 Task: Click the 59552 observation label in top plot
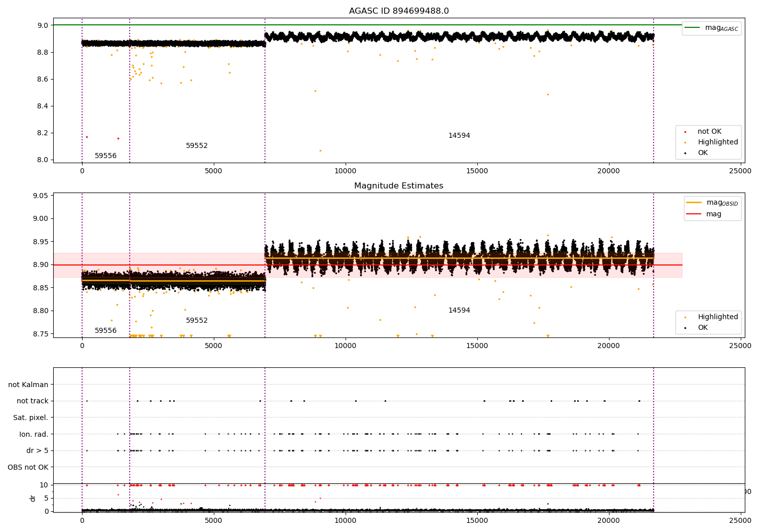coord(197,146)
